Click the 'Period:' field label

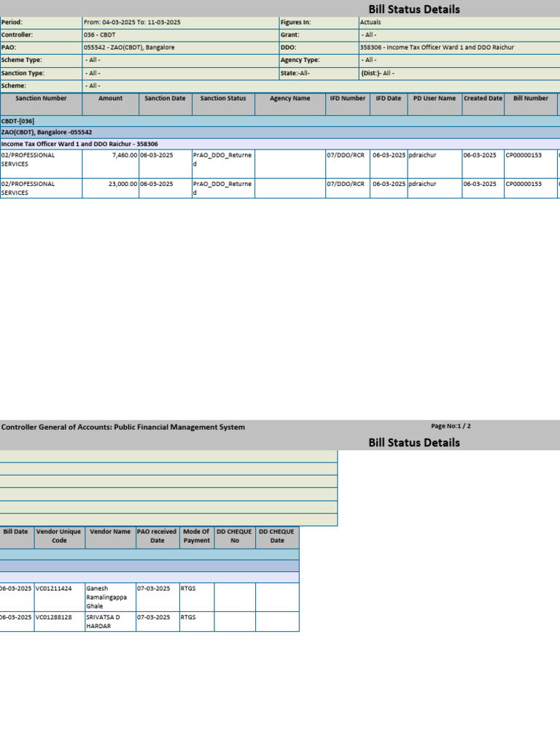click(x=12, y=23)
